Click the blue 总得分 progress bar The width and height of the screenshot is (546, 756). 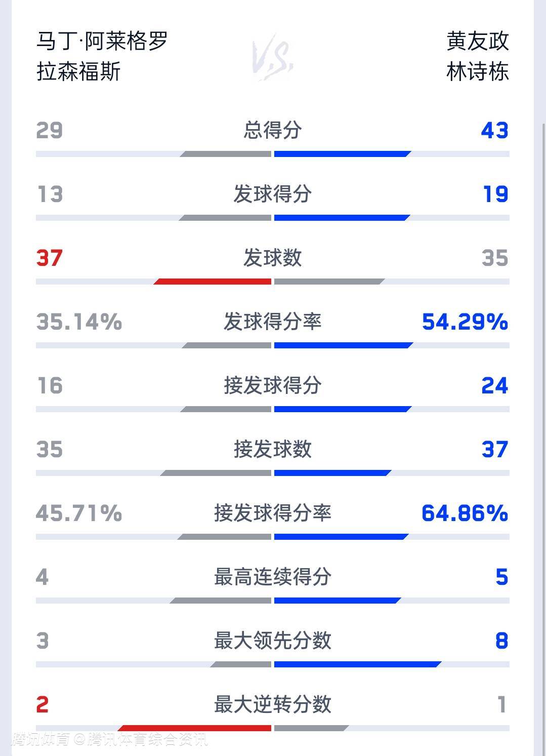coord(342,154)
